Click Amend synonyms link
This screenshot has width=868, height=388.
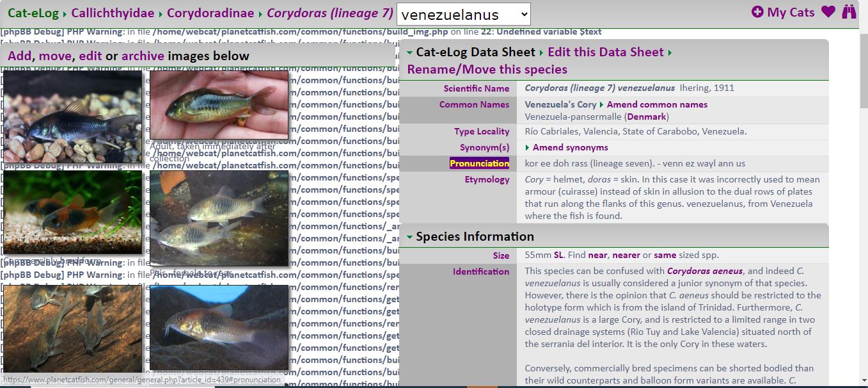tap(571, 148)
